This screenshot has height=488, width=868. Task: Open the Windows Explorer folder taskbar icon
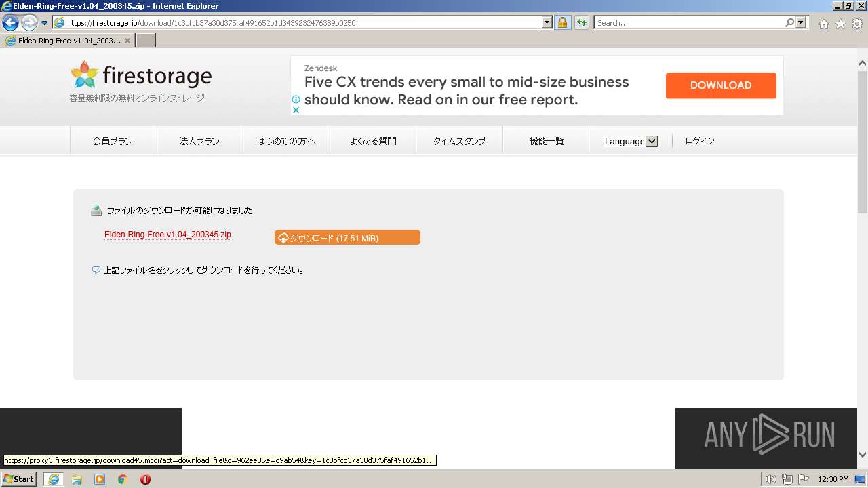(x=77, y=479)
